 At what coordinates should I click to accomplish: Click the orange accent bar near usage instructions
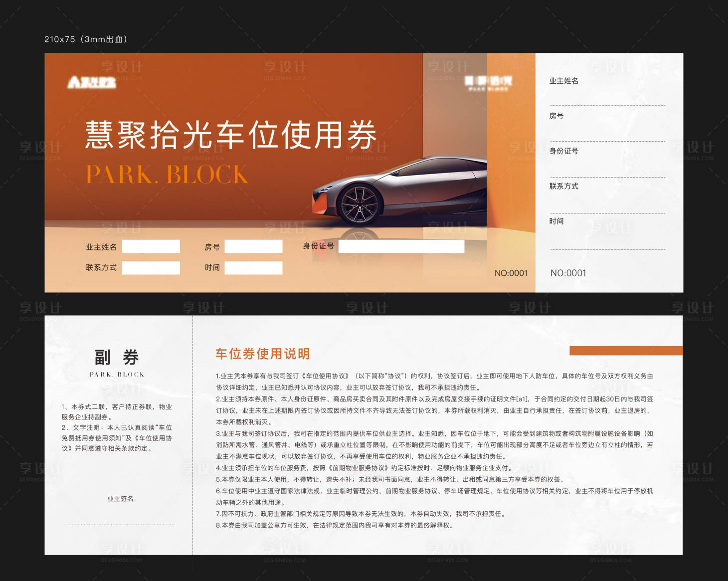(626, 351)
